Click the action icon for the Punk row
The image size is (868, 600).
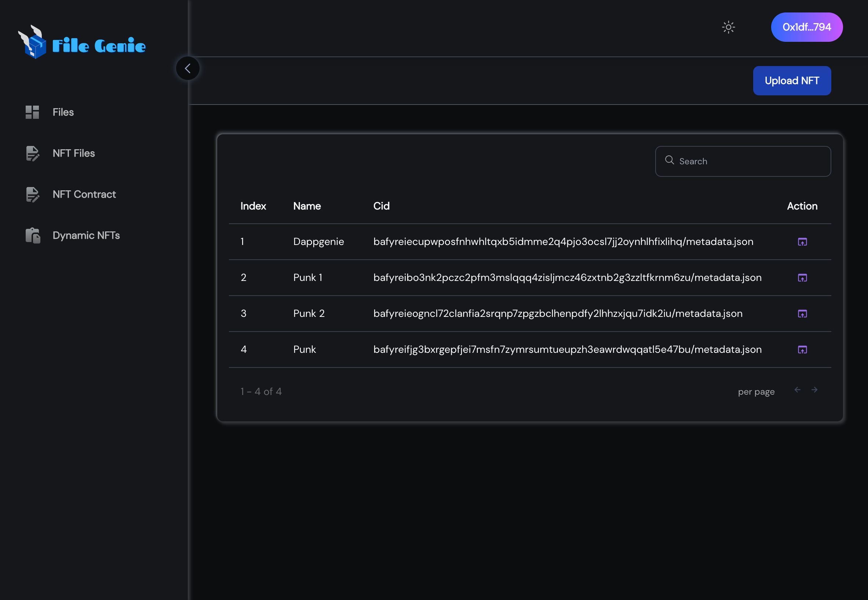click(802, 350)
